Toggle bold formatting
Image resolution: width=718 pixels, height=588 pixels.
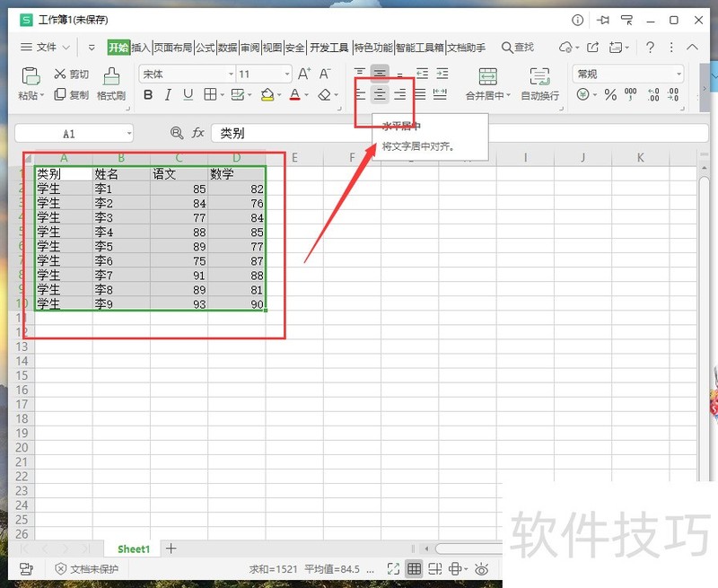(148, 95)
